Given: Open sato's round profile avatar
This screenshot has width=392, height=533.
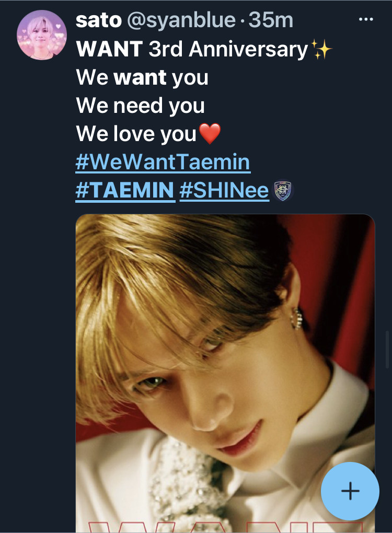Looking at the screenshot, I should [41, 35].
